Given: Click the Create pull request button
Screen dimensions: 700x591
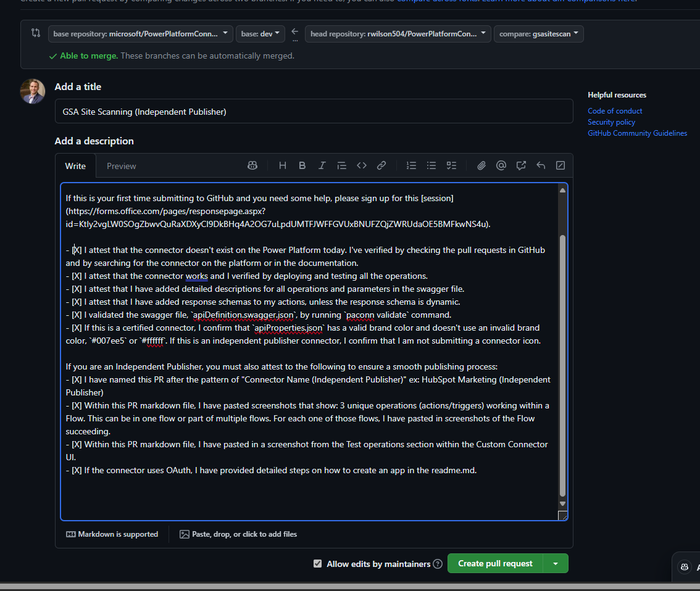Looking at the screenshot, I should [x=495, y=563].
